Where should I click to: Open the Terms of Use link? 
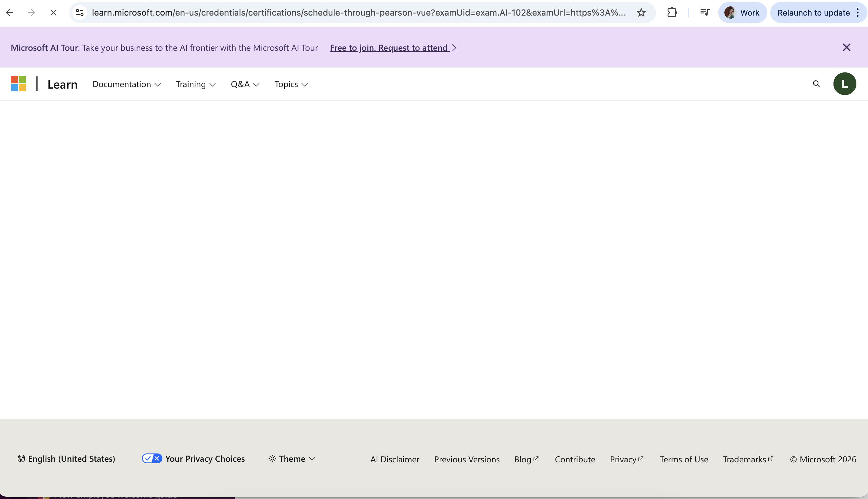(x=684, y=459)
